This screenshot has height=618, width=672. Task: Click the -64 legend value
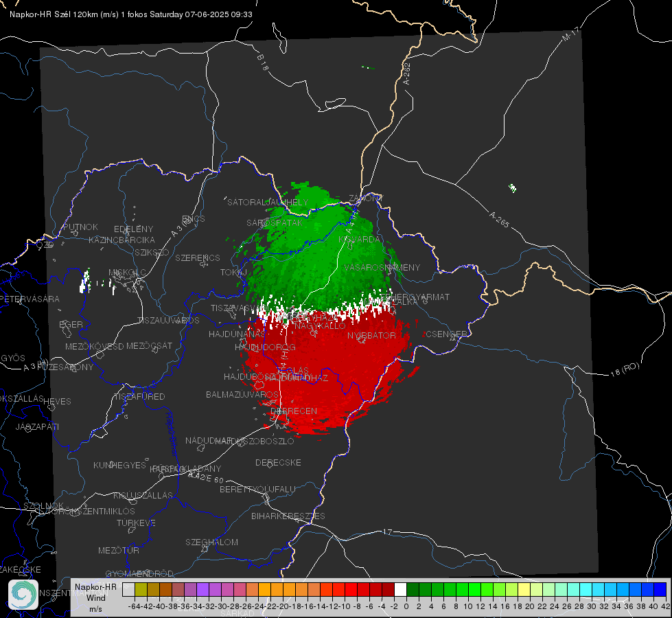(x=134, y=606)
